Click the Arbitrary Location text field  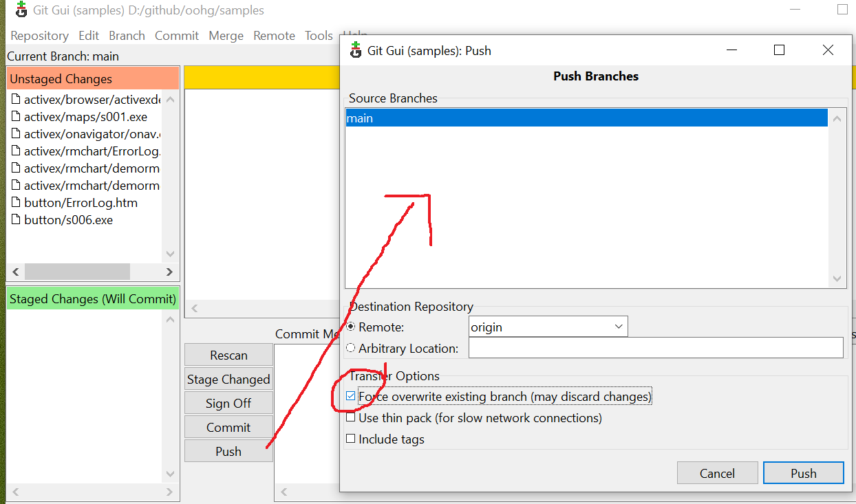(x=656, y=348)
